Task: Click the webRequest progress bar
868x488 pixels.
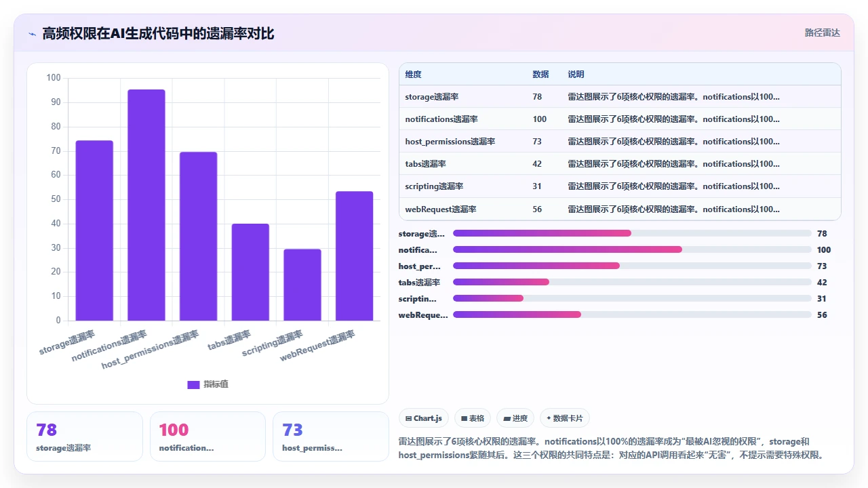Action: (x=632, y=314)
